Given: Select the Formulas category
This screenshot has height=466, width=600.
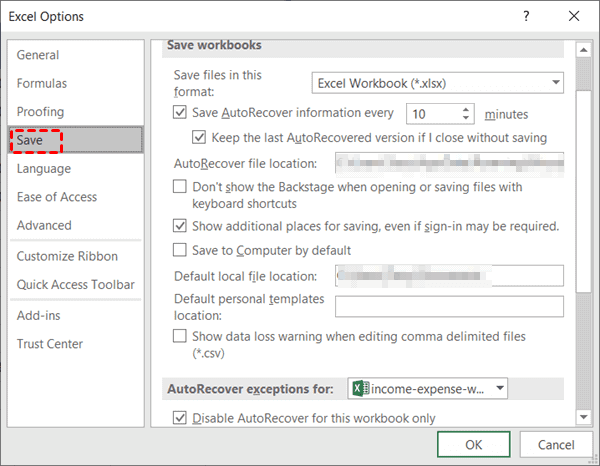Looking at the screenshot, I should click(x=42, y=83).
